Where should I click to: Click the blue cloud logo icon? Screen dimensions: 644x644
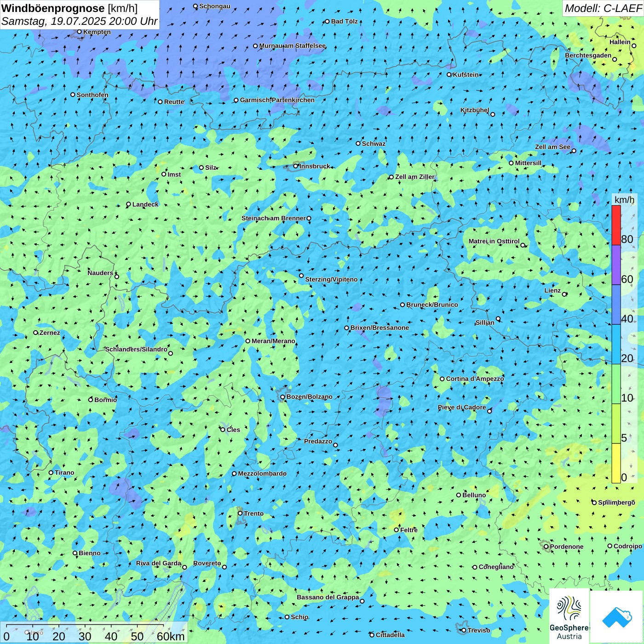617,617
